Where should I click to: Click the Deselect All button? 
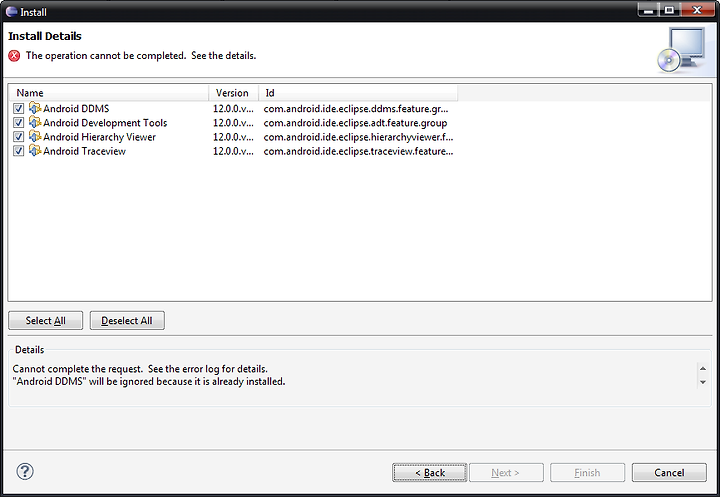[x=127, y=321]
